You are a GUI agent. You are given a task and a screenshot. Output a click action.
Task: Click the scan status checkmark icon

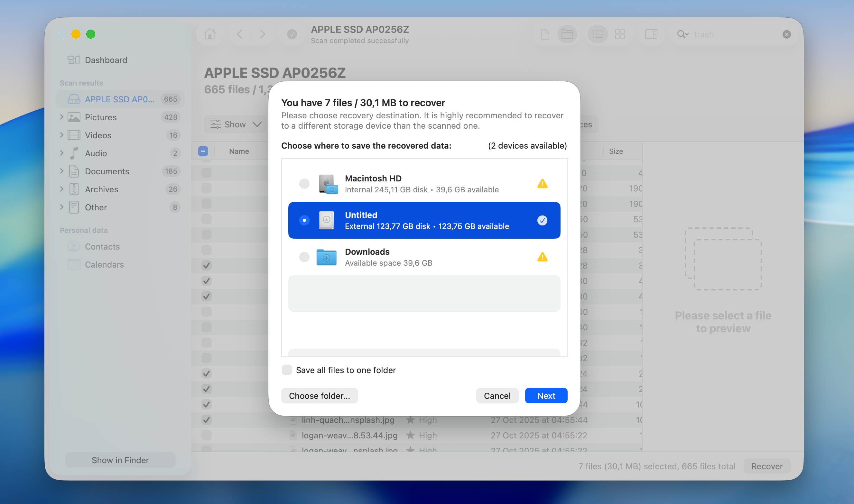pyautogui.click(x=292, y=34)
